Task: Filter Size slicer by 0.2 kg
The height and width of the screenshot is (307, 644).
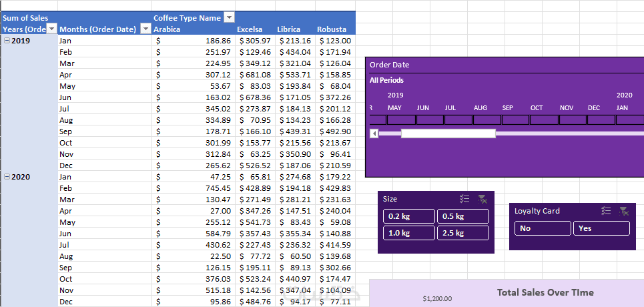Action: pos(409,216)
